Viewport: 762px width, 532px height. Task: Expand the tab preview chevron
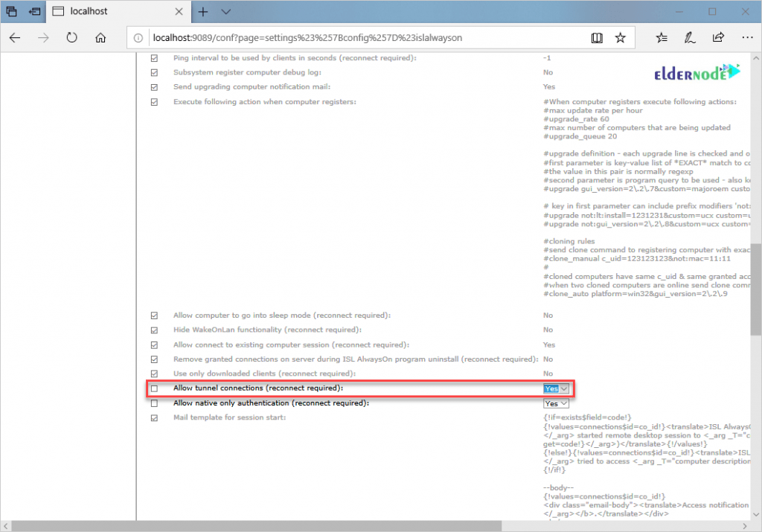pyautogui.click(x=226, y=12)
